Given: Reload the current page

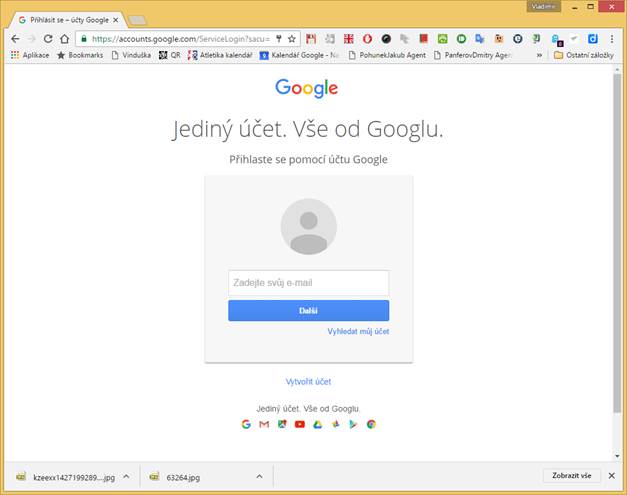Looking at the screenshot, I should 48,39.
